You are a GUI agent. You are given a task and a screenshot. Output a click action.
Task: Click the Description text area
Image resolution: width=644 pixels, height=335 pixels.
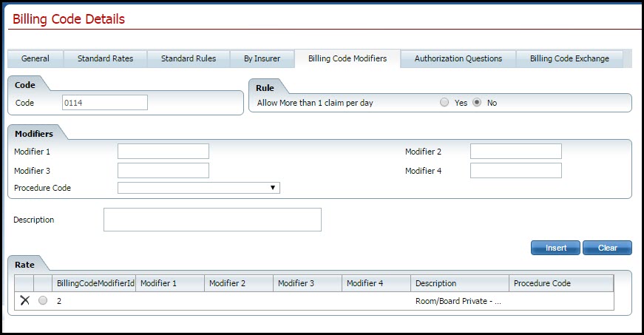[212, 220]
